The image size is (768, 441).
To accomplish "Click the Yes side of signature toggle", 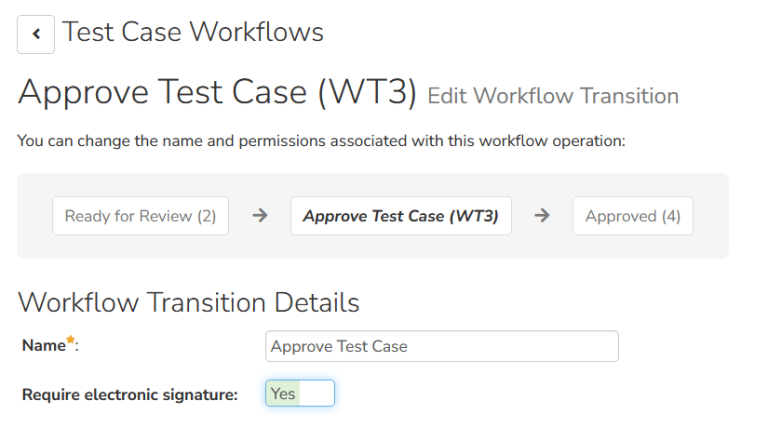I will click(x=283, y=393).
